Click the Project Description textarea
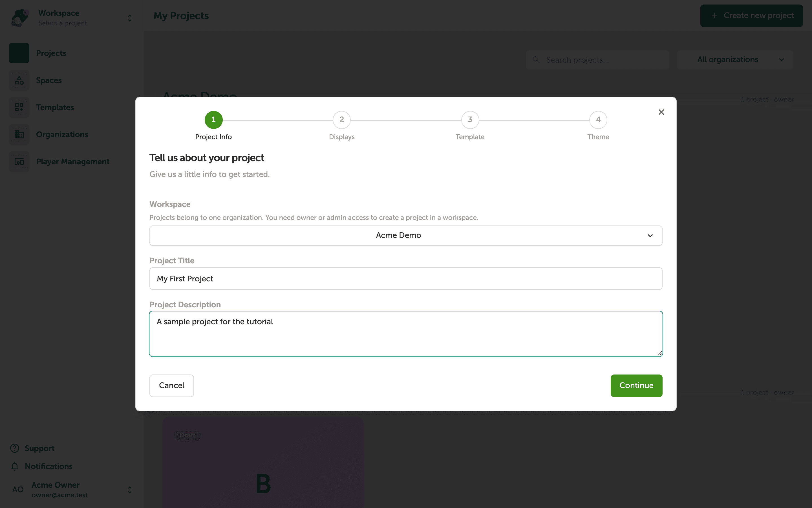The width and height of the screenshot is (812, 508). (x=406, y=334)
